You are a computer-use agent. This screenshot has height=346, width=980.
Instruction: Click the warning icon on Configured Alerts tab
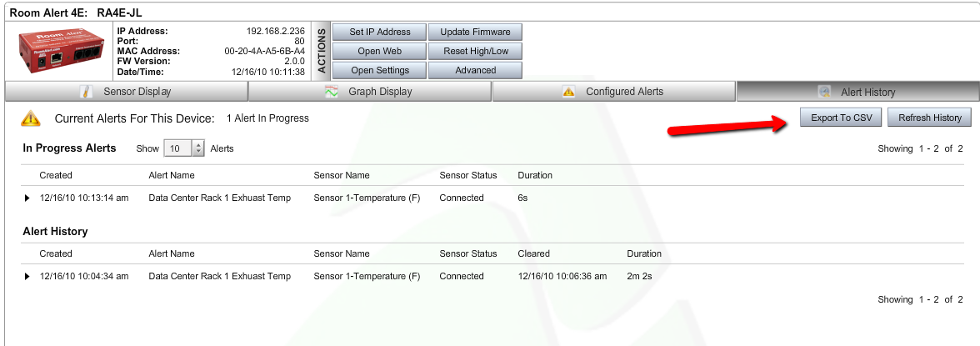pos(568,92)
